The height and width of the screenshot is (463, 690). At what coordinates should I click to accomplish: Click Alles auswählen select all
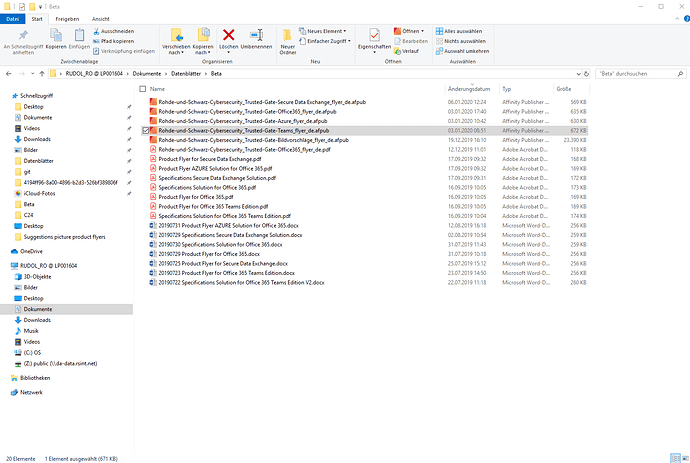pos(459,31)
